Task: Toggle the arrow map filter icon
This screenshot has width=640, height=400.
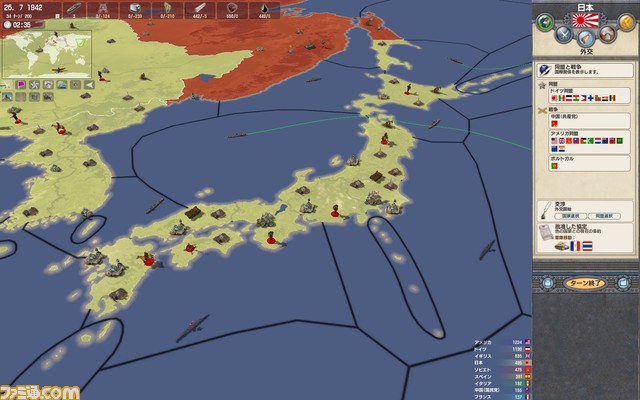Action: (89, 84)
